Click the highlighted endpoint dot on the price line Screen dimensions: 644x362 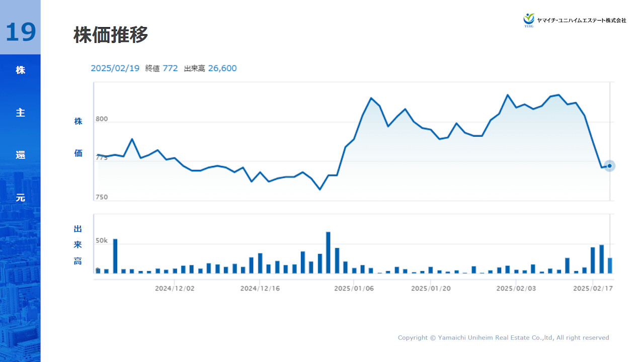tap(609, 166)
